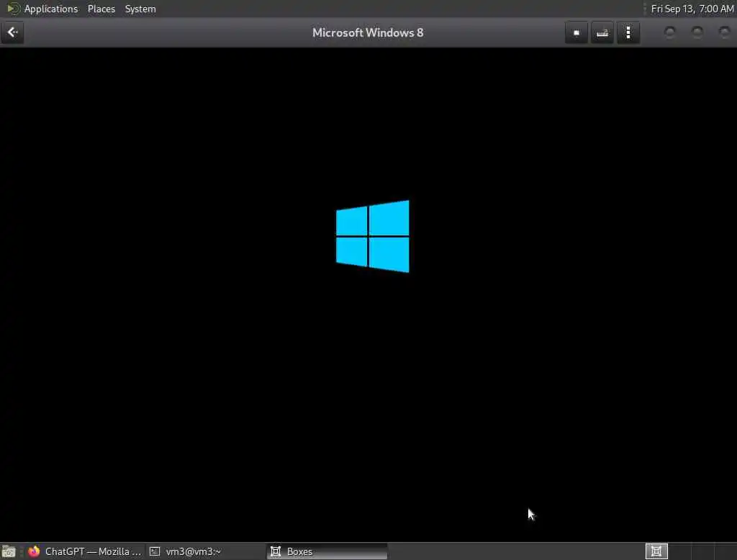737x560 pixels.
Task: Open the three-dot actions menu
Action: [628, 32]
